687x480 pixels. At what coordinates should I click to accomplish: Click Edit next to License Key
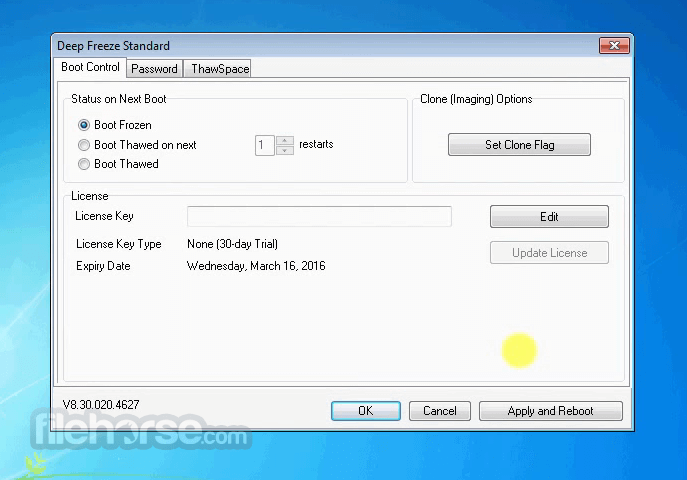pos(549,216)
